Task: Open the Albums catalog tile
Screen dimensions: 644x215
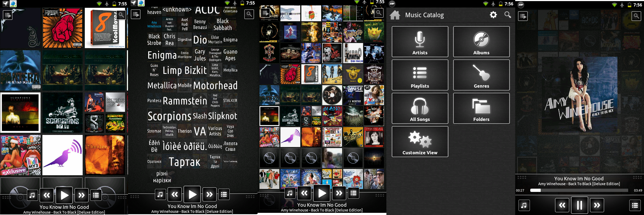Action: (x=481, y=42)
